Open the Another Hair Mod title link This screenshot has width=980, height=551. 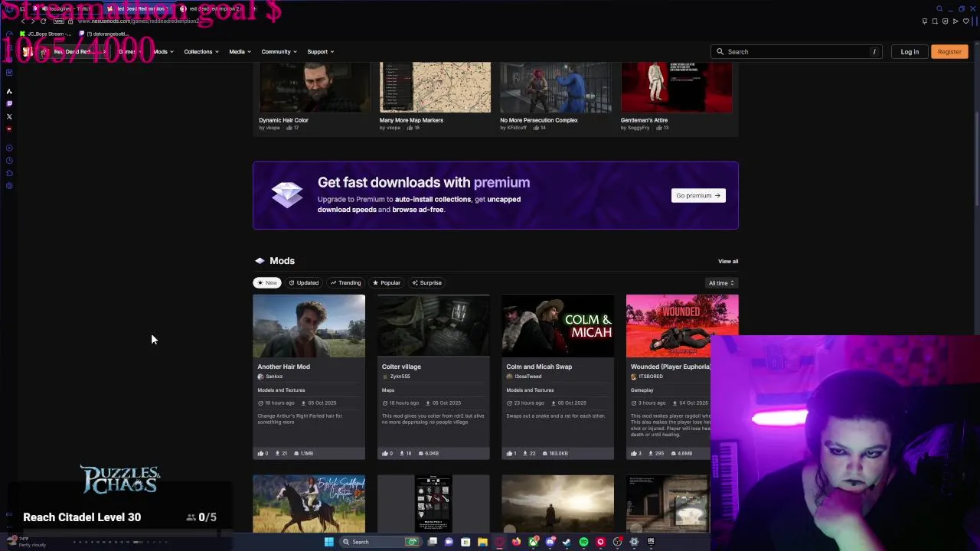coord(283,367)
